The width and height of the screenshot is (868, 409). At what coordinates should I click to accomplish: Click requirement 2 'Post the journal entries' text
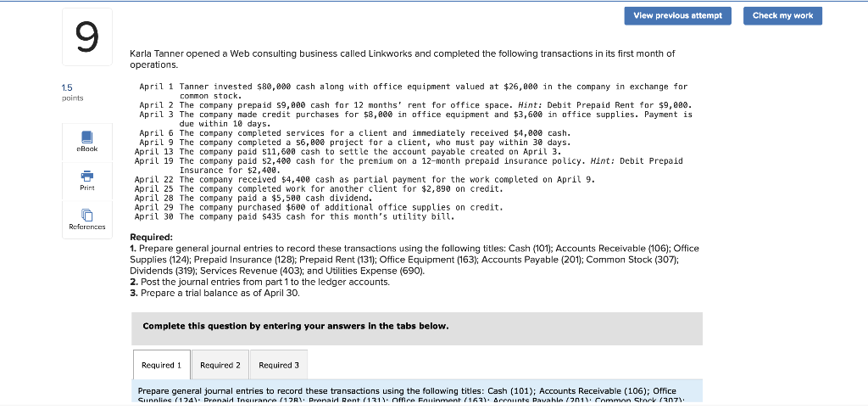pos(259,282)
